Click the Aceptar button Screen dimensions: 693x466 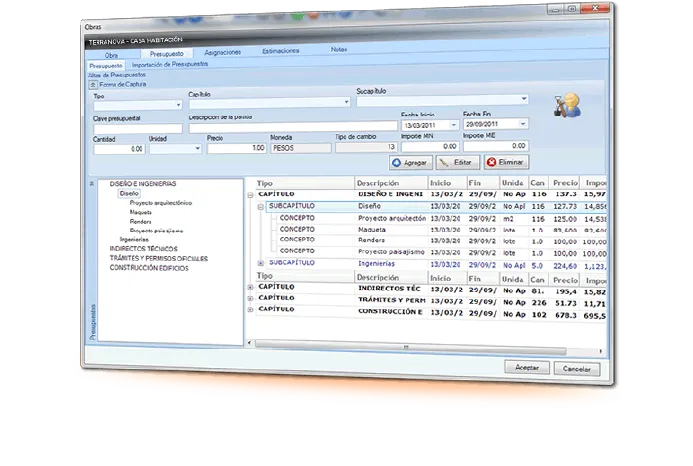pyautogui.click(x=527, y=367)
